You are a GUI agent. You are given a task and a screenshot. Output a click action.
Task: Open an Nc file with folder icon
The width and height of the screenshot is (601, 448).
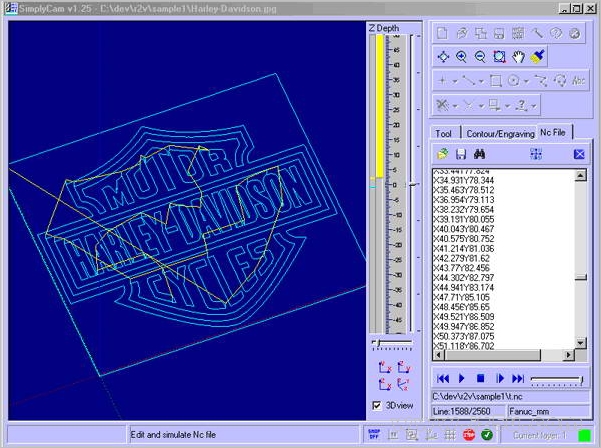pos(443,154)
